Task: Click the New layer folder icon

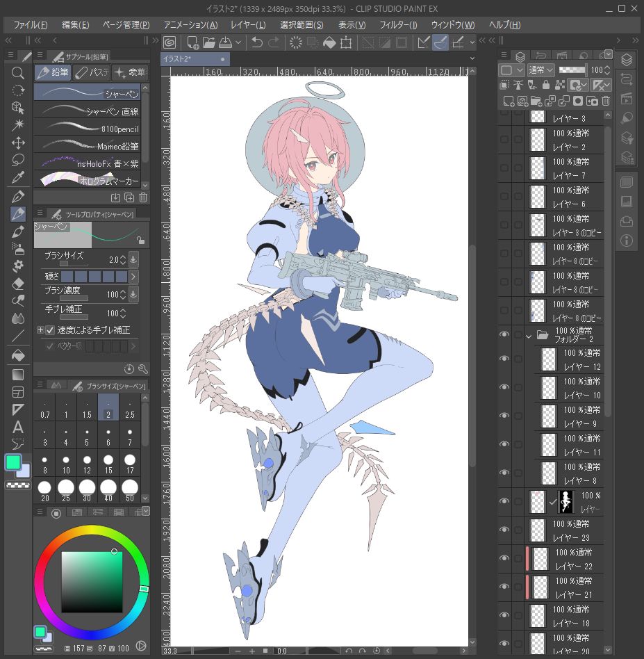Action: [x=536, y=101]
